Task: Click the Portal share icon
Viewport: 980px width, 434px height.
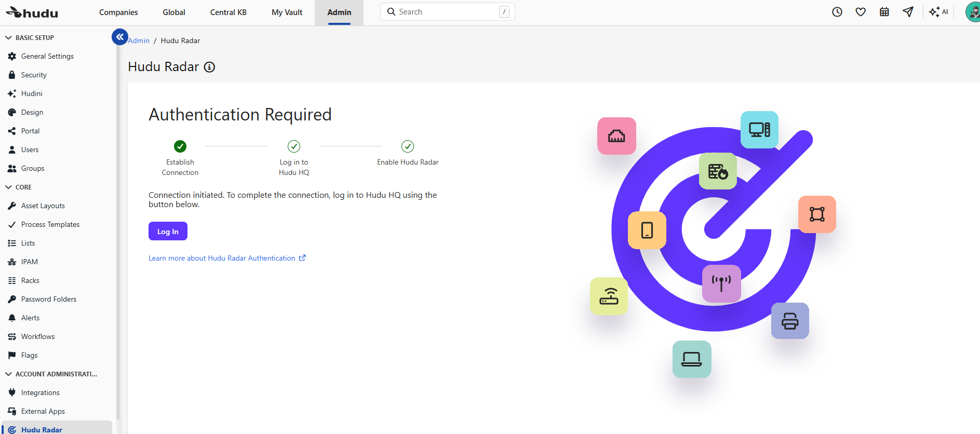Action: (x=12, y=131)
